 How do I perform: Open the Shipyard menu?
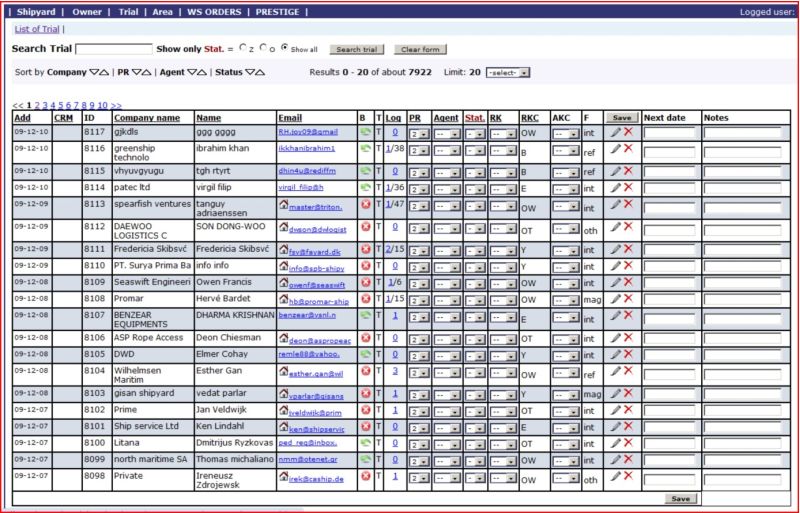click(x=36, y=12)
